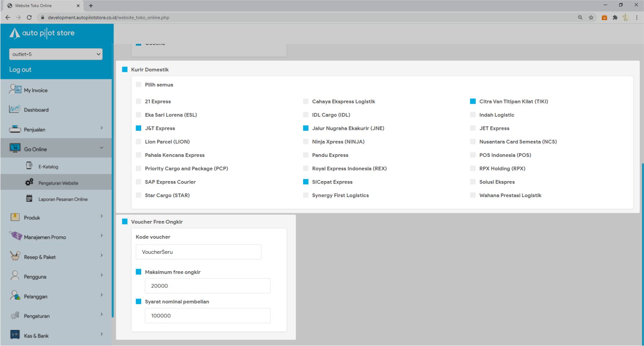Reload the page with browser refresh button
Image resolution: width=644 pixels, height=346 pixels.
[29, 17]
